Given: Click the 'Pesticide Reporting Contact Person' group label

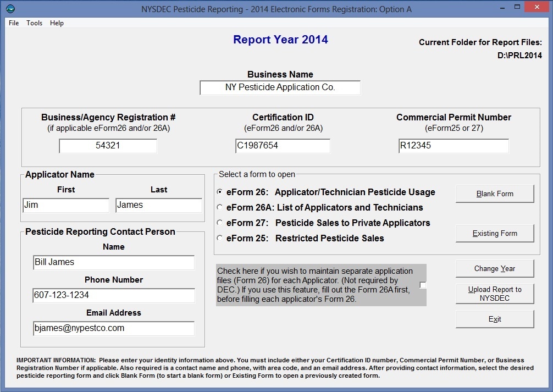Looking at the screenshot, I should coord(100,232).
